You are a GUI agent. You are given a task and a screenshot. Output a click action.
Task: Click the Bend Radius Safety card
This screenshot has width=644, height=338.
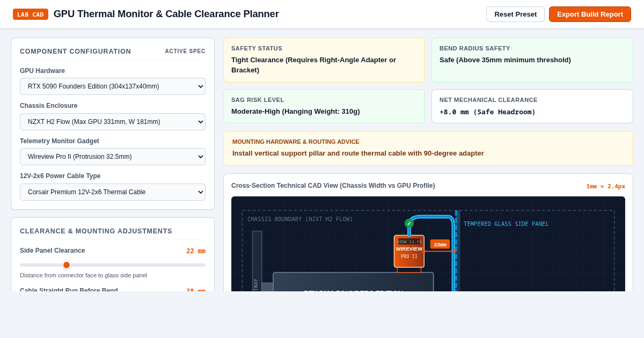click(x=532, y=60)
